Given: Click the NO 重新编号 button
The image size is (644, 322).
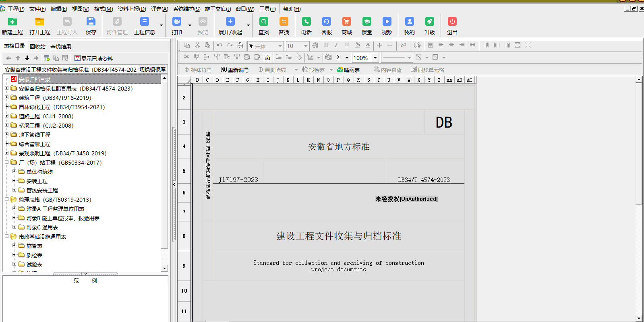Looking at the screenshot, I should [235, 70].
